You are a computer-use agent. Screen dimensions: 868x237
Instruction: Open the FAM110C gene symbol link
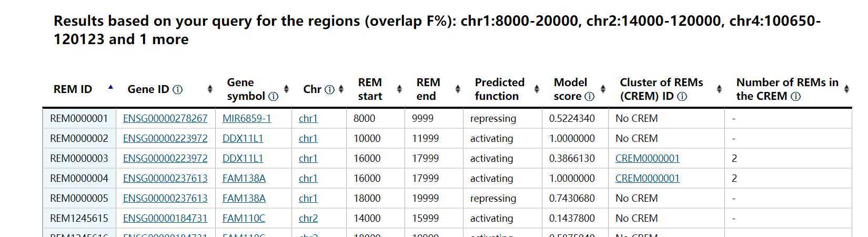(x=244, y=219)
